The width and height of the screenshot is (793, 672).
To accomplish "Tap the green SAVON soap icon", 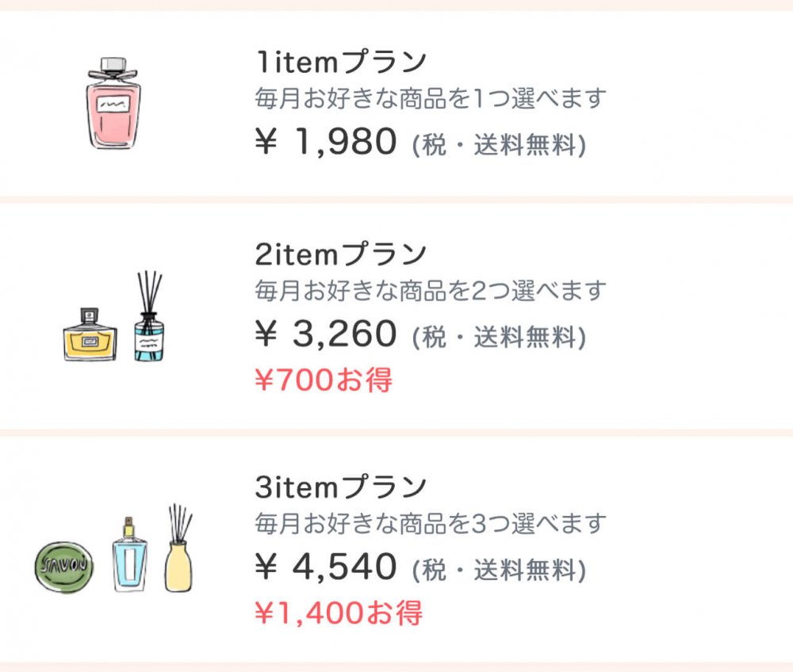I will (x=65, y=567).
